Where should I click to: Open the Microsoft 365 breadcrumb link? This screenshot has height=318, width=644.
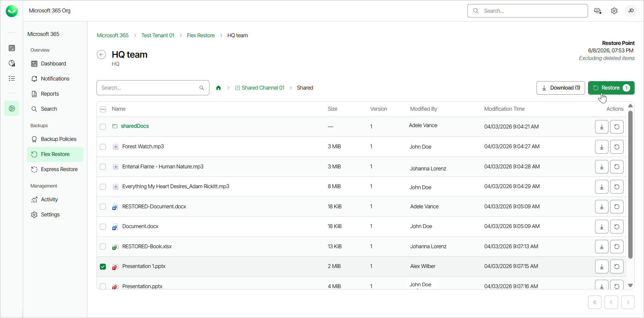click(x=113, y=36)
